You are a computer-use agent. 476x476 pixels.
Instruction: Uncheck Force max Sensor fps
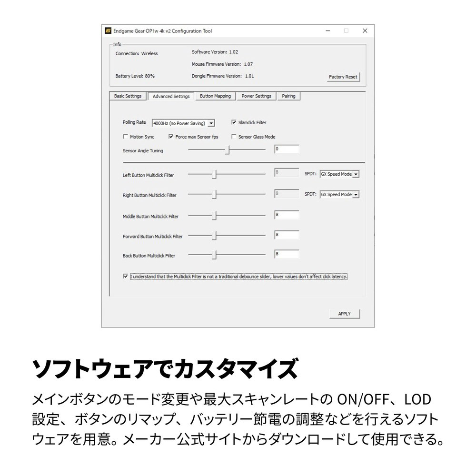click(171, 137)
